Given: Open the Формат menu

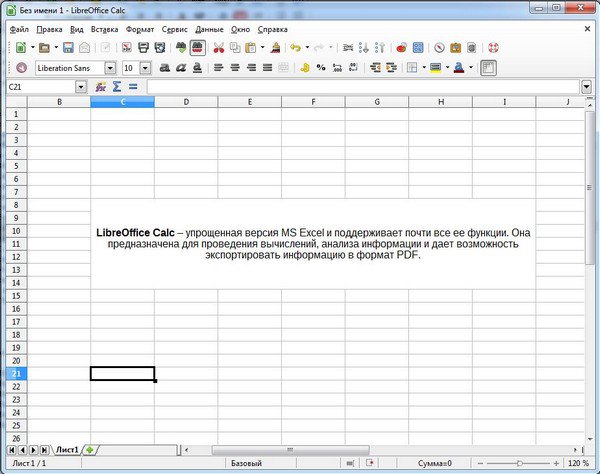Looking at the screenshot, I should 140,30.
